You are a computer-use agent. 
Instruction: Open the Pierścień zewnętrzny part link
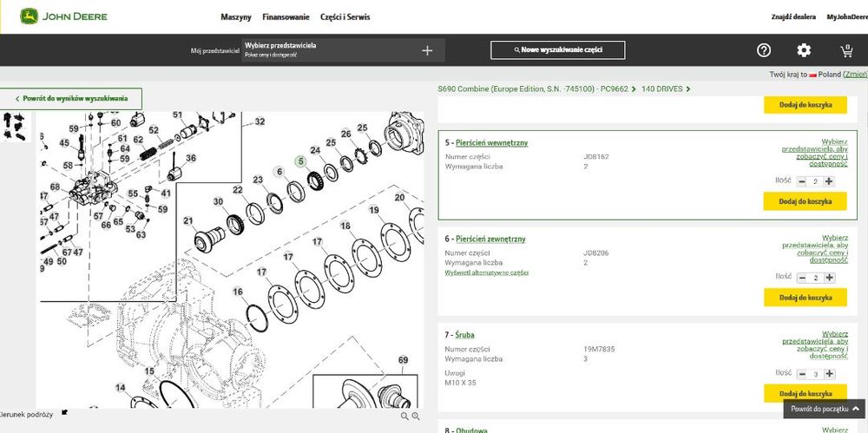tap(490, 239)
